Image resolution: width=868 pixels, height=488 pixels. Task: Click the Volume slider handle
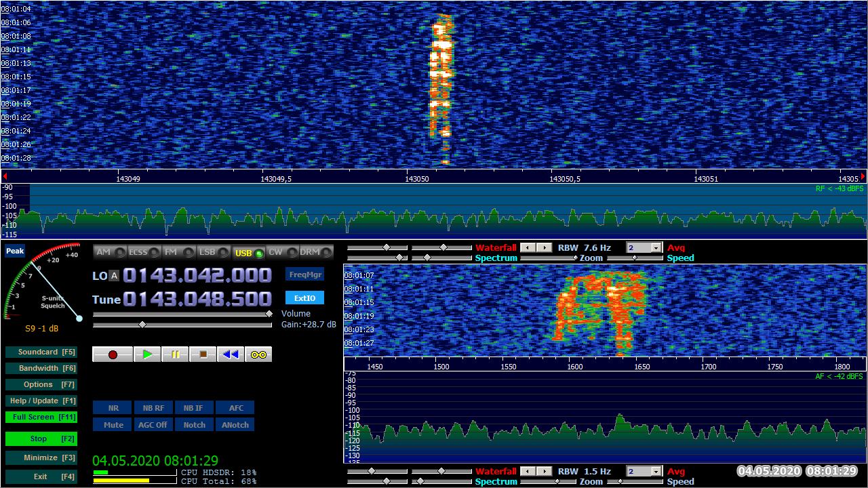[x=269, y=314]
